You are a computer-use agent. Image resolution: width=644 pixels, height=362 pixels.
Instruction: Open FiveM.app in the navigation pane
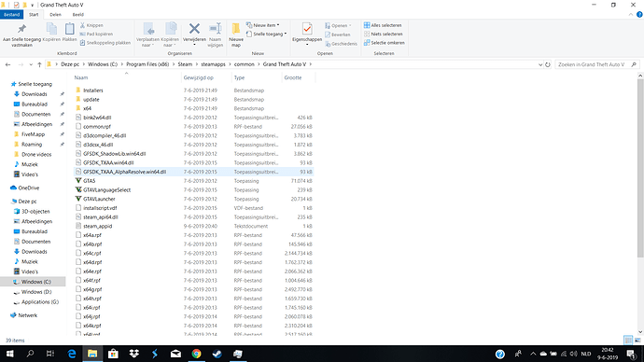pos(33,134)
